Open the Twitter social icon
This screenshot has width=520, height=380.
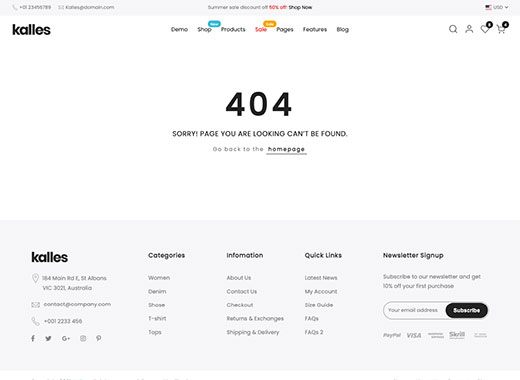click(x=48, y=338)
